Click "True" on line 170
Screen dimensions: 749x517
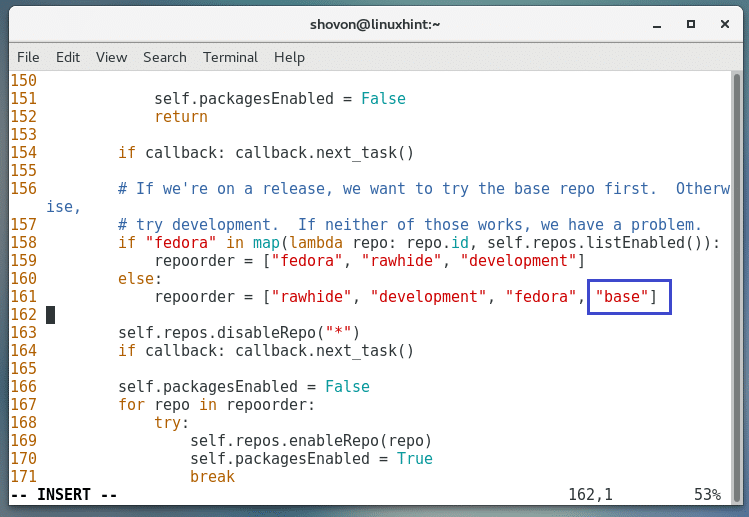click(415, 459)
